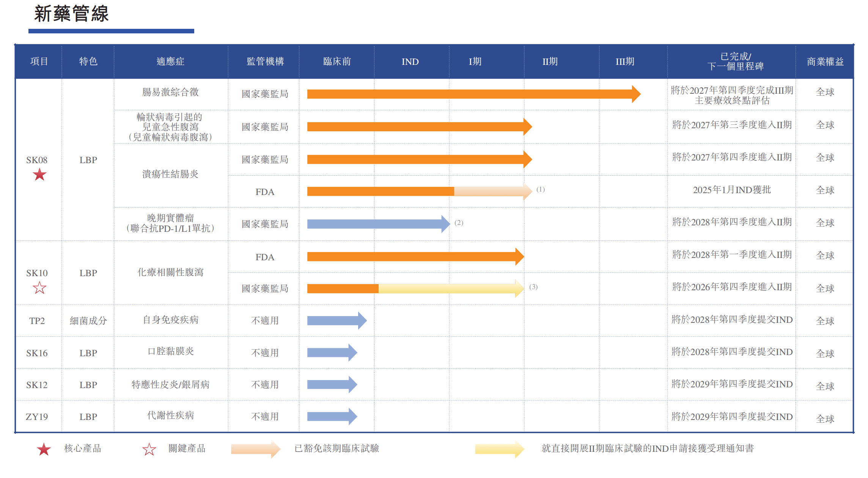
Task: Click the 適應症 column header
Action: click(171, 61)
